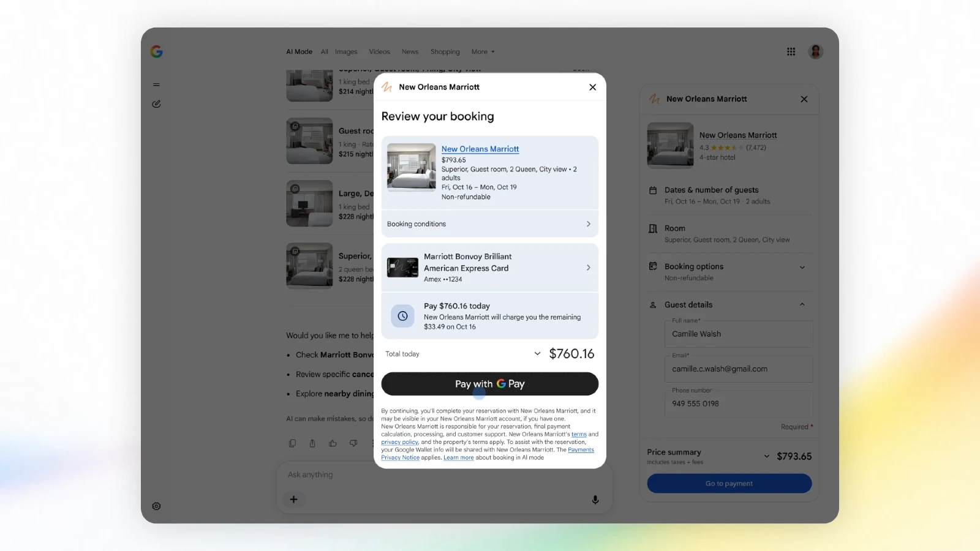Click the "Explore nearby dining" suggestion

click(x=334, y=394)
